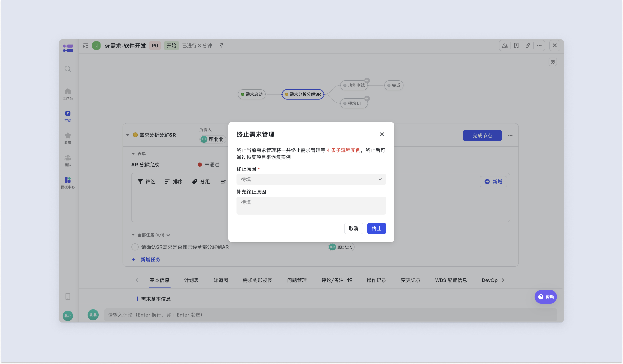Click the P0 priority tag
The height and width of the screenshot is (364, 623).
coord(155,46)
